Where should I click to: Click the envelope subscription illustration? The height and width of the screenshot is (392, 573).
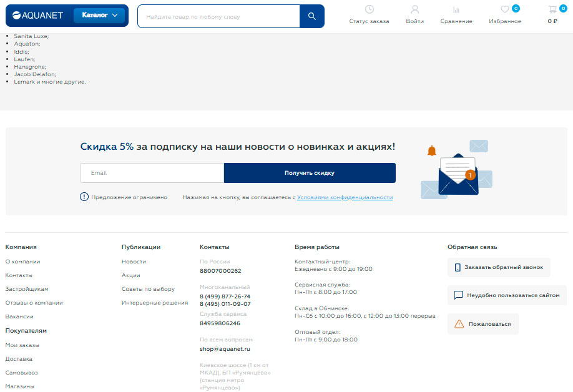pos(457,170)
